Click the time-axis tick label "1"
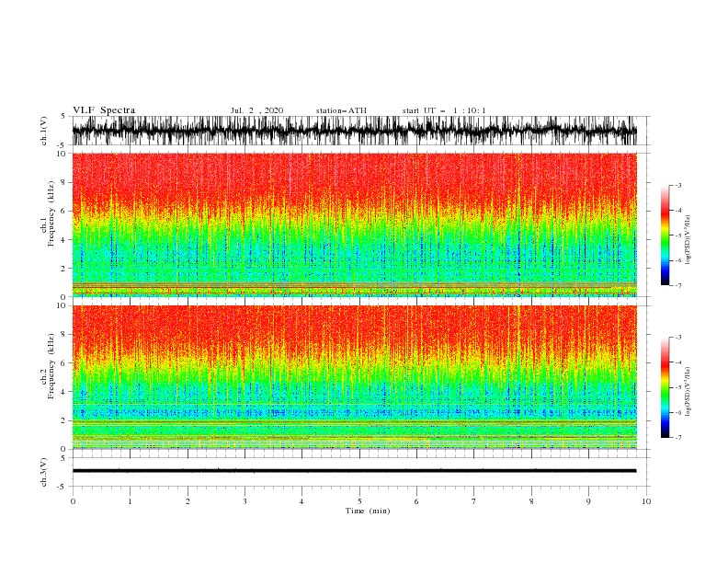 [x=130, y=501]
